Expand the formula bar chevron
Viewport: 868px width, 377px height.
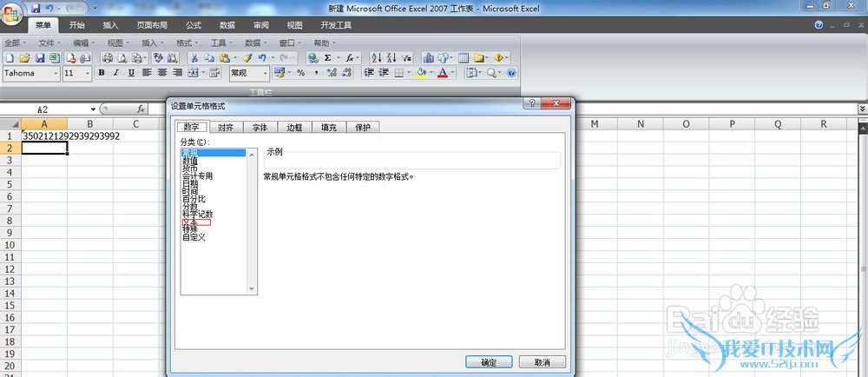pyautogui.click(x=862, y=109)
